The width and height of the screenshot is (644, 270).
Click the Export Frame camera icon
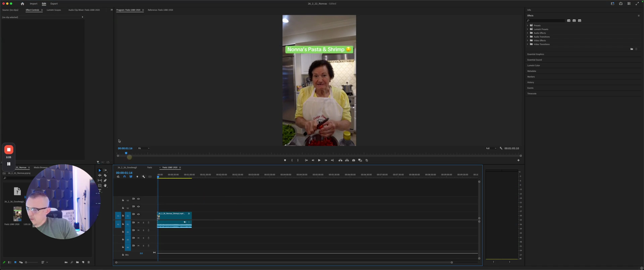pyautogui.click(x=354, y=160)
